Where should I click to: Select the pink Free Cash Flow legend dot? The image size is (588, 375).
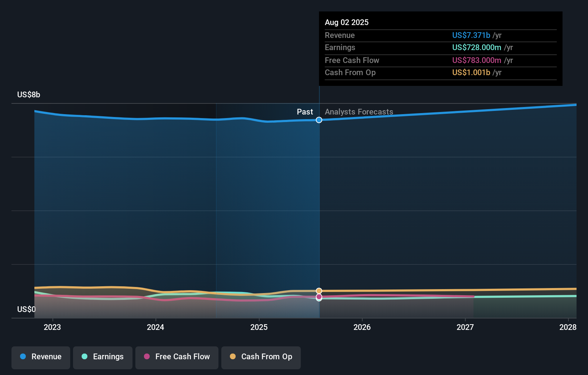(x=146, y=357)
